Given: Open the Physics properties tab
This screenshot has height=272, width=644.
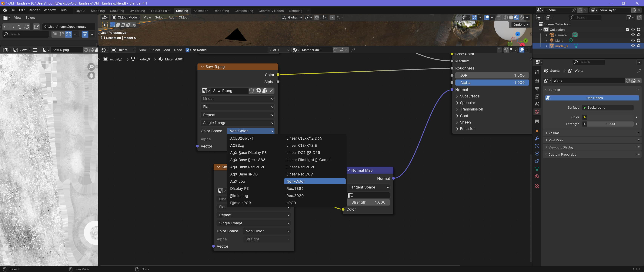Looking at the screenshot, I should pos(537,153).
